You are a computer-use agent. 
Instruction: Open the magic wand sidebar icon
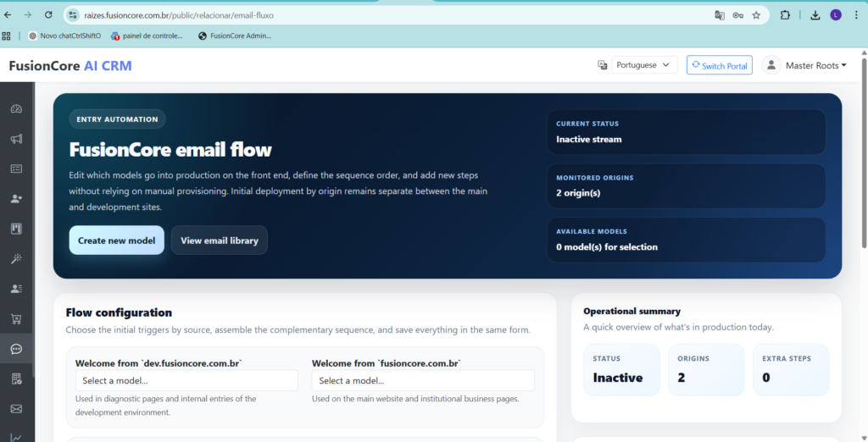[16, 258]
